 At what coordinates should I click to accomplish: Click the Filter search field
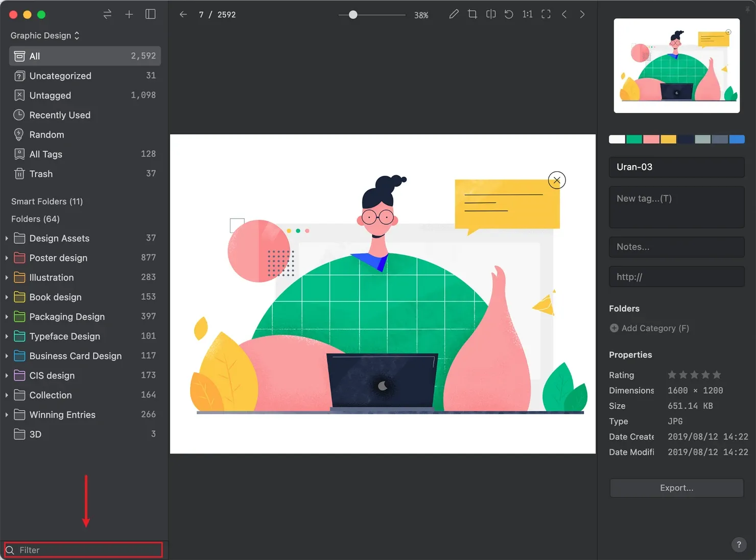(x=84, y=550)
